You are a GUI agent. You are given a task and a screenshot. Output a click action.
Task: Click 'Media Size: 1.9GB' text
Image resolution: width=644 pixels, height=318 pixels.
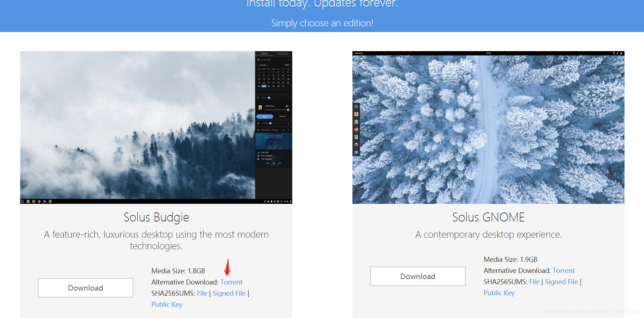point(510,259)
